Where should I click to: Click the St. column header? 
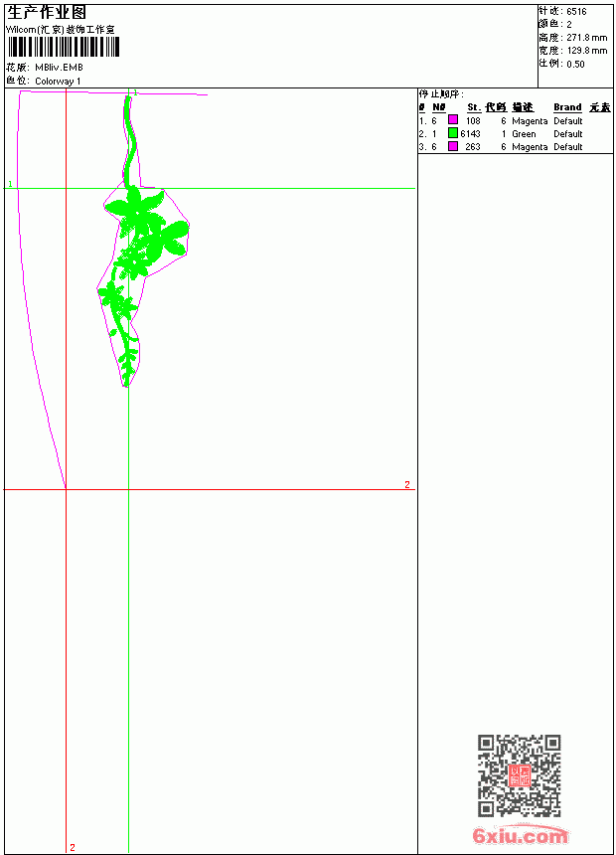[473, 107]
